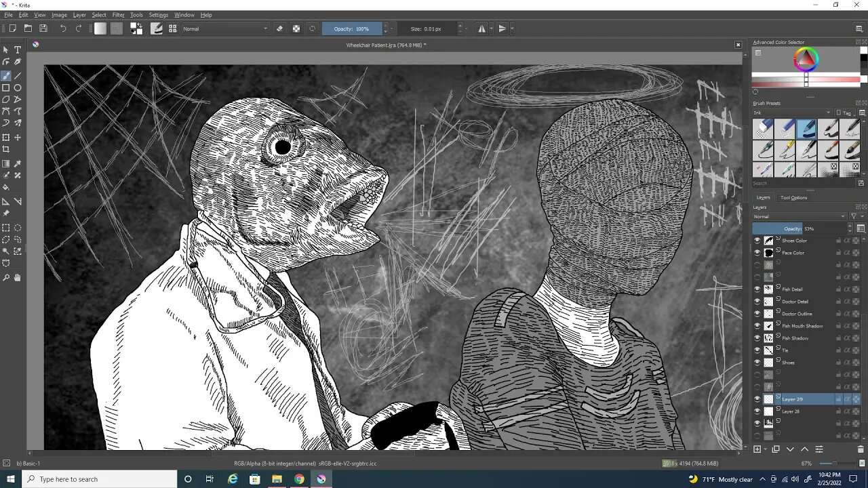Open horizontal mirror options arrow
This screenshot has height=488, width=868.
click(490, 28)
